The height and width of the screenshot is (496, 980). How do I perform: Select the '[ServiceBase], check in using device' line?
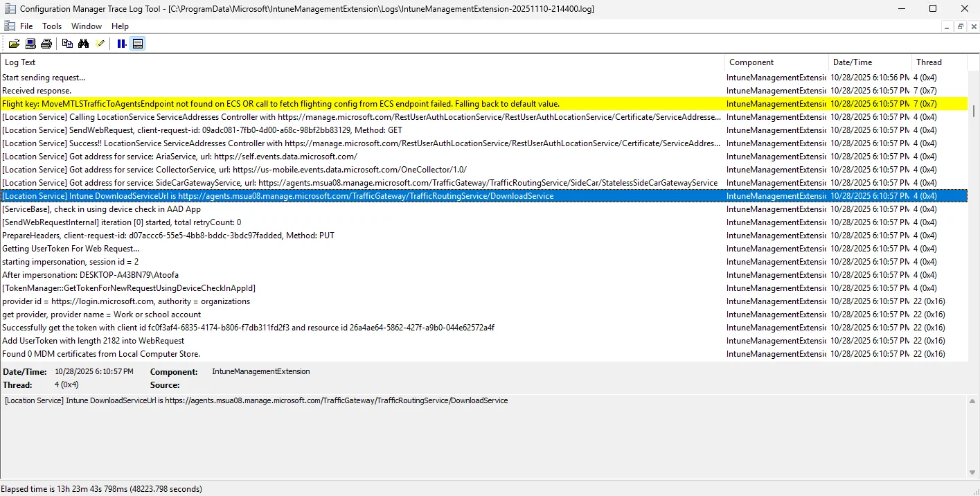coord(483,209)
